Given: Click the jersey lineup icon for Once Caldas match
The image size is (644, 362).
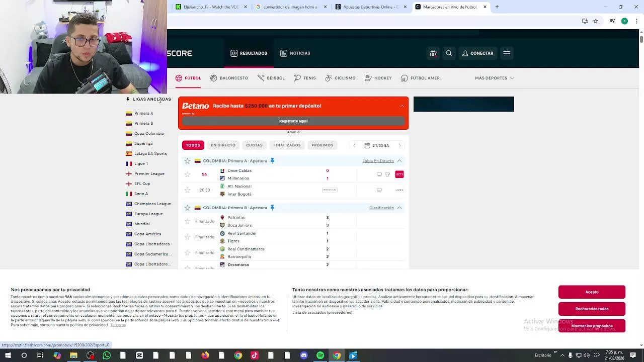Looking at the screenshot, I should [387, 174].
